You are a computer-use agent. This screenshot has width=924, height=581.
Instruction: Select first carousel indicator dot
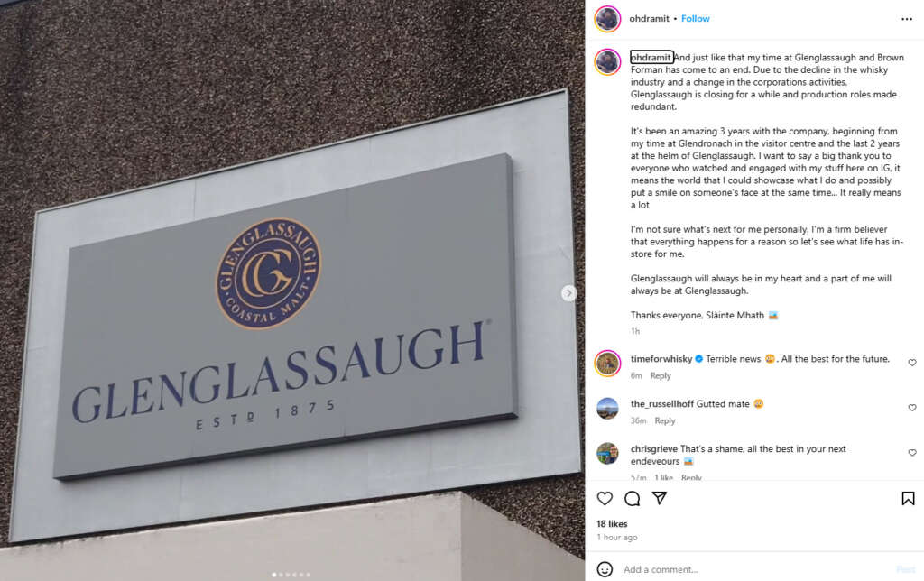[273, 575]
